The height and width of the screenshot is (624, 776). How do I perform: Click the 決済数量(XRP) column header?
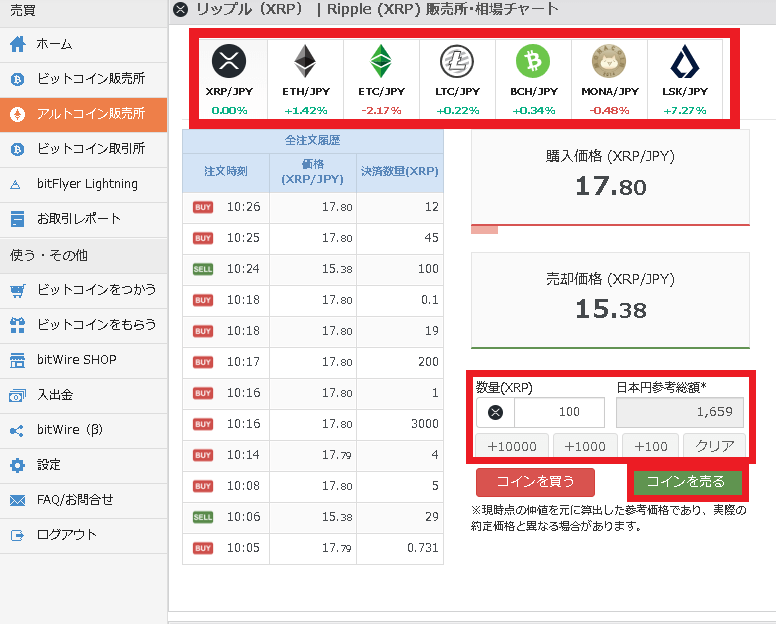[x=400, y=172]
